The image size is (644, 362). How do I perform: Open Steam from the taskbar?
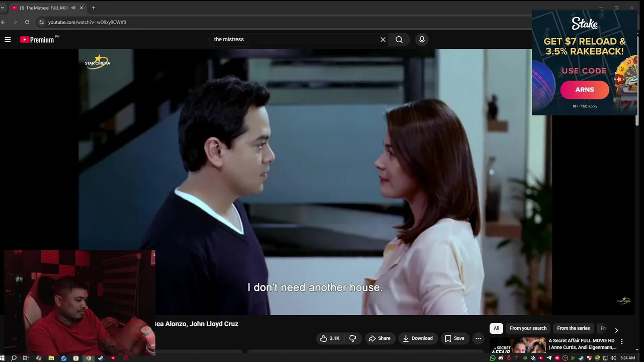(x=101, y=358)
